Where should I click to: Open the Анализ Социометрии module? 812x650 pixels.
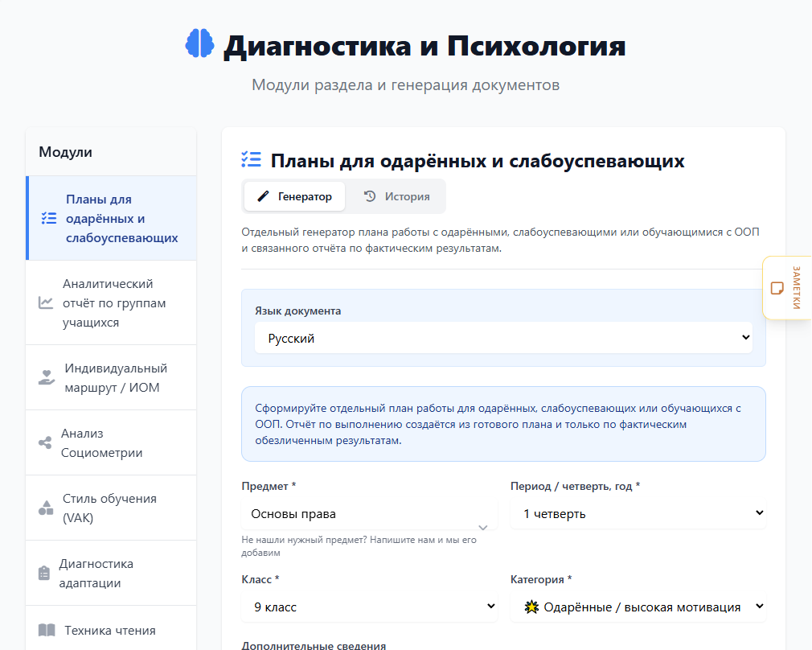pyautogui.click(x=111, y=442)
